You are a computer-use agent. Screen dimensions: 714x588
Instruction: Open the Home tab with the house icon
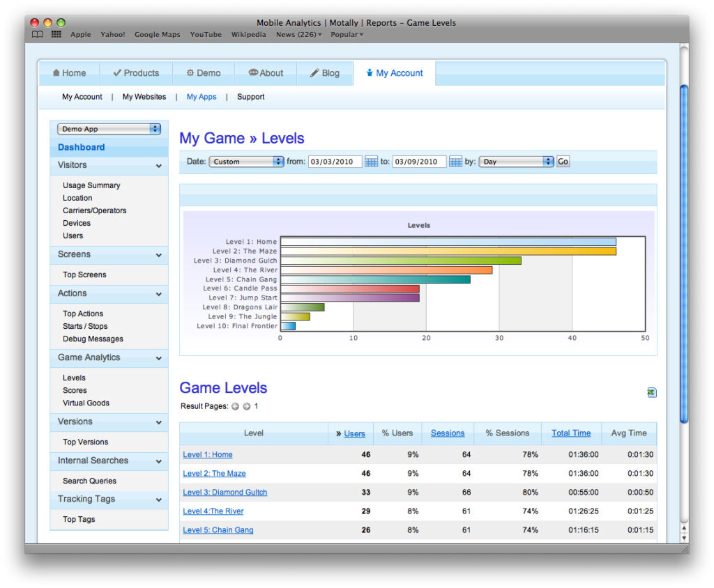[x=69, y=73]
